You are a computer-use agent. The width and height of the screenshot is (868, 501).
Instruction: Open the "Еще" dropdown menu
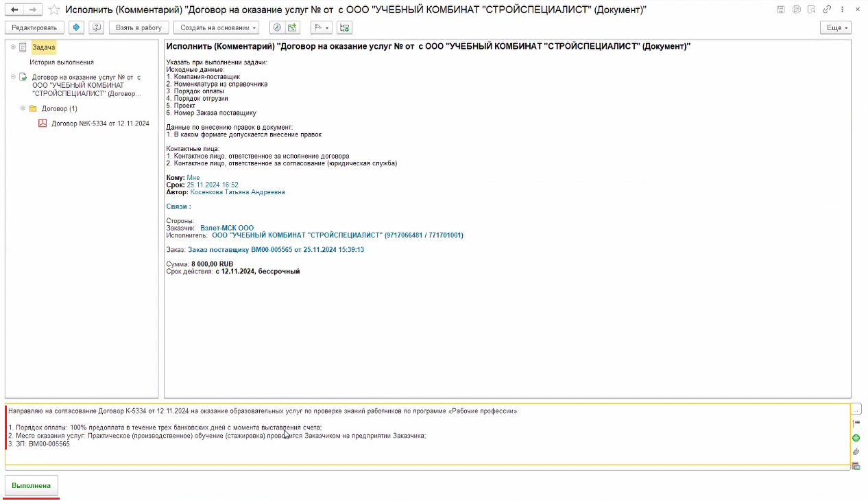(x=836, y=27)
